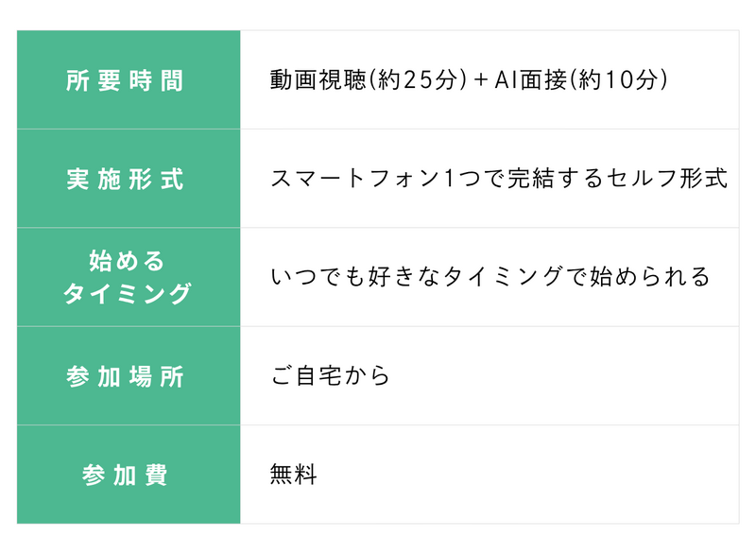Click the 参加費 header cell
The height and width of the screenshot is (554, 756).
pos(129,475)
